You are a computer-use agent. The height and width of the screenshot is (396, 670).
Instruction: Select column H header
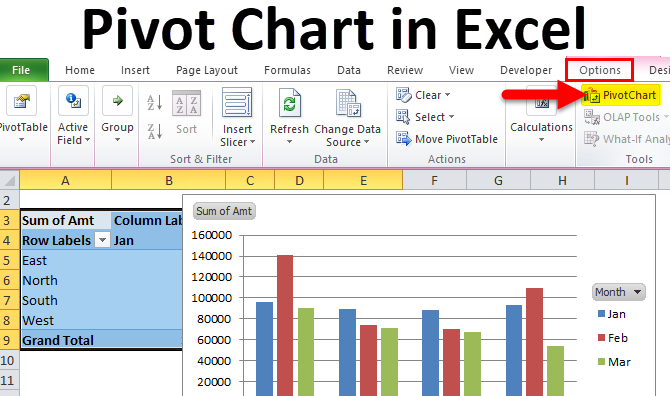(x=562, y=180)
